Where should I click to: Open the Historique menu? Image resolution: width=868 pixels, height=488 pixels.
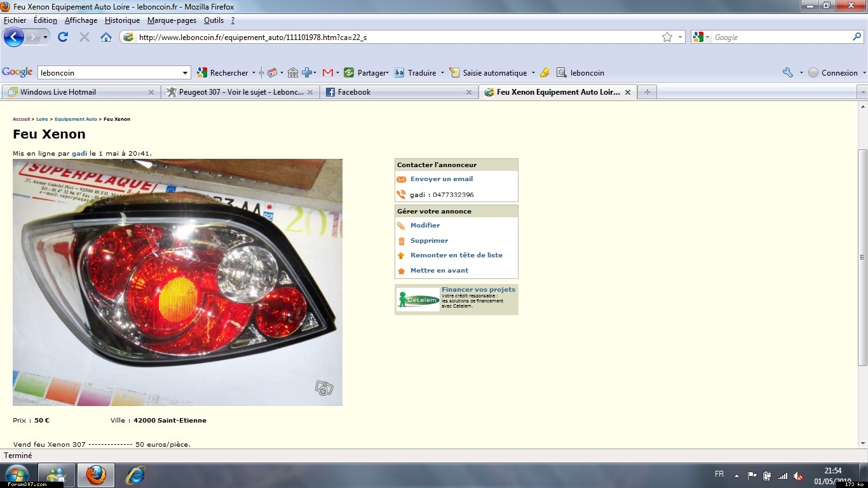click(x=122, y=20)
